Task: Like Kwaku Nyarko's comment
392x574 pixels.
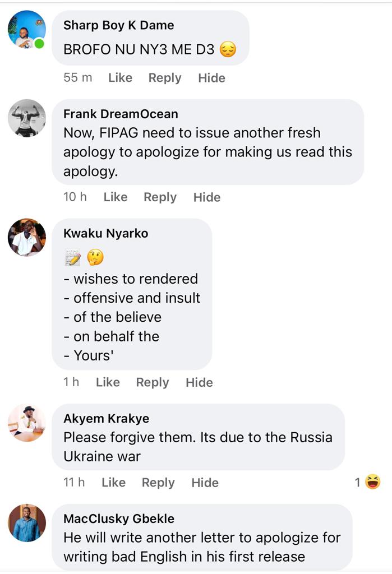Action: point(108,382)
